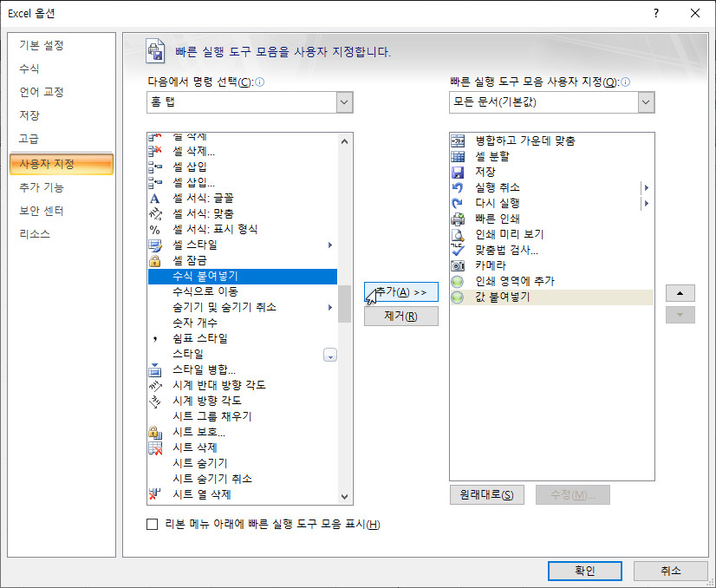Click the green circle icon for 인쇄 영역에 추가
Screen dimensions: 716x588
457,282
